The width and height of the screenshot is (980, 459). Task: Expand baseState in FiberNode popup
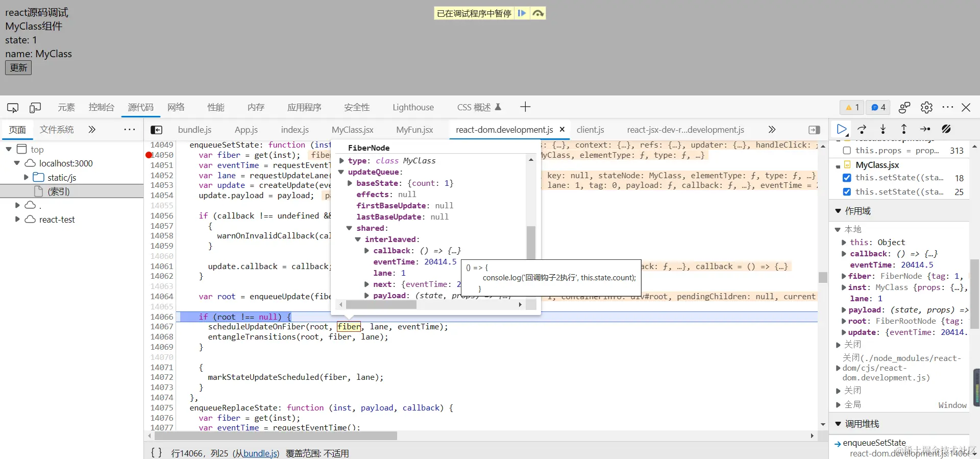pos(350,183)
